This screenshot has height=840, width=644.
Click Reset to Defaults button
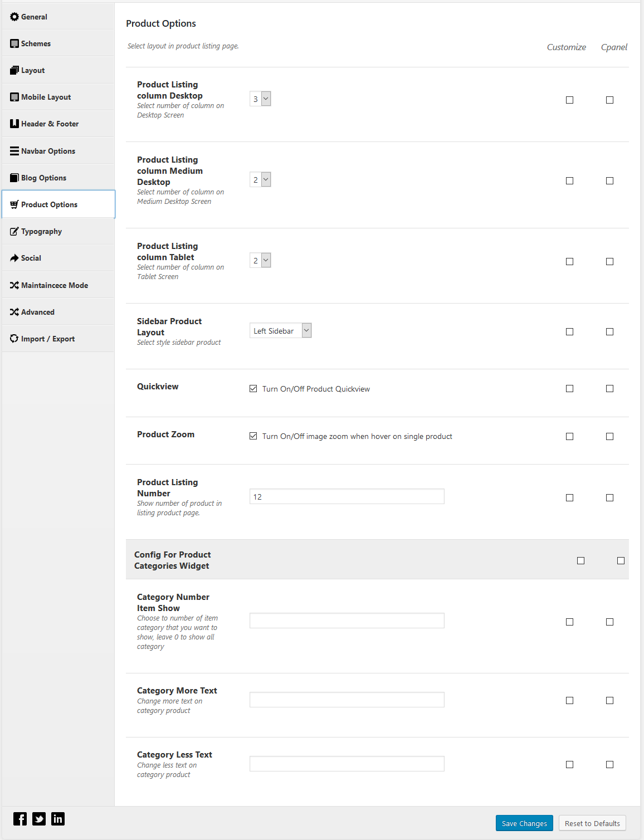pyautogui.click(x=592, y=823)
